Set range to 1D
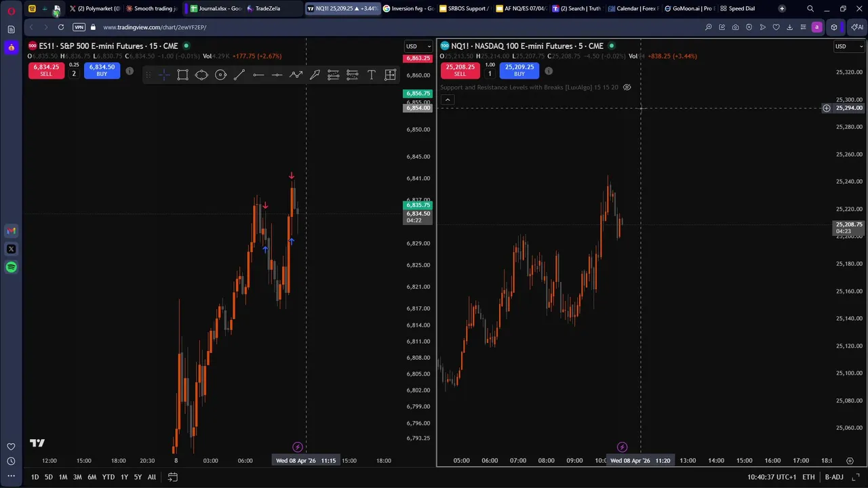 click(x=35, y=477)
